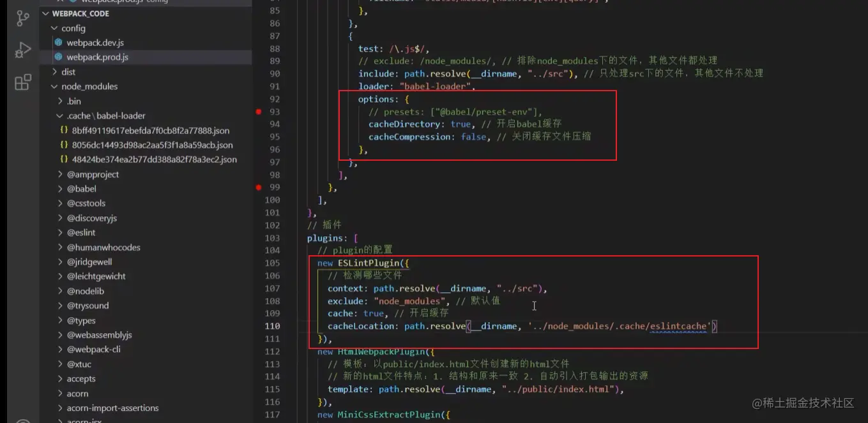The height and width of the screenshot is (423, 868).
Task: Click the template property on line 115
Action: point(348,389)
